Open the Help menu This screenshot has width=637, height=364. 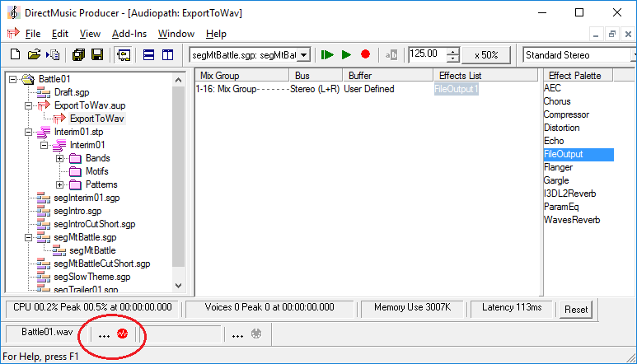coord(216,34)
